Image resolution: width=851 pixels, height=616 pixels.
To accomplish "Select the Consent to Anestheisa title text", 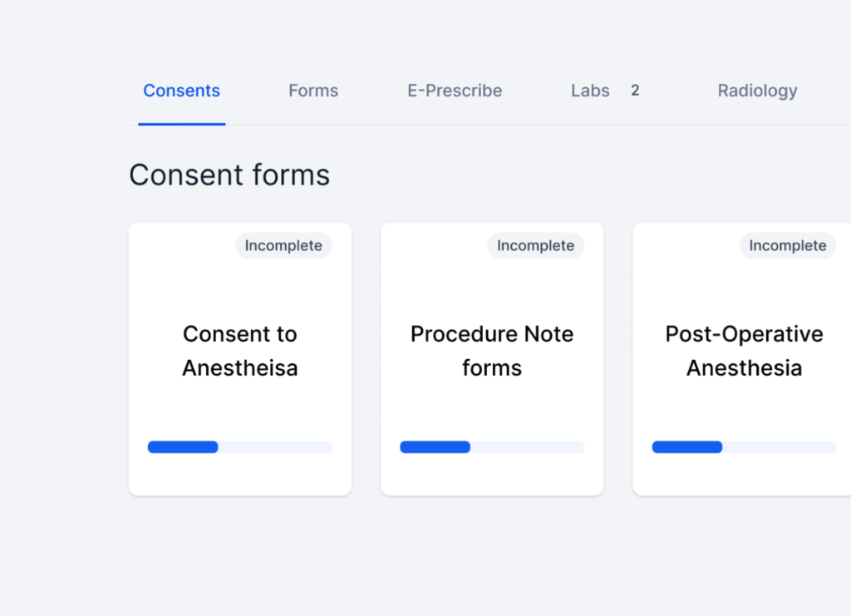I will [239, 350].
